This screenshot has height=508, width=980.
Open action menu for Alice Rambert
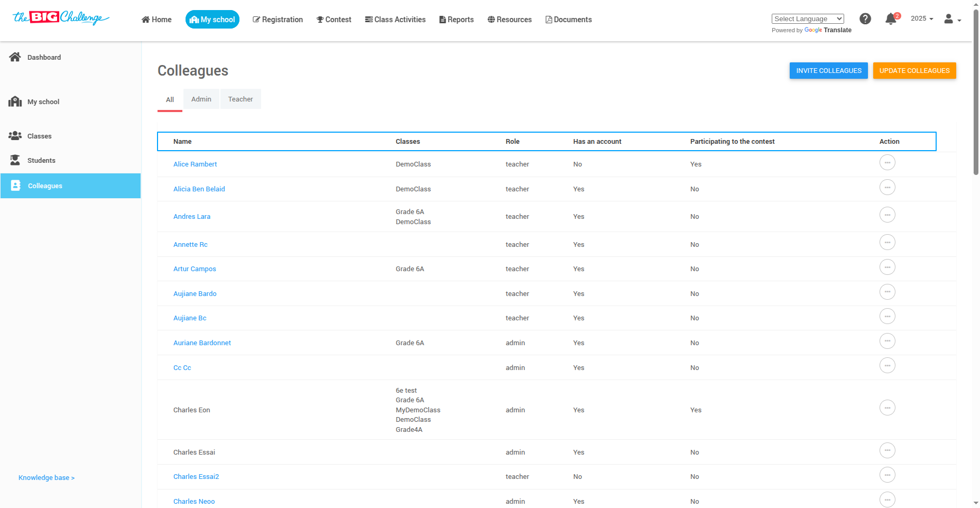pos(887,162)
